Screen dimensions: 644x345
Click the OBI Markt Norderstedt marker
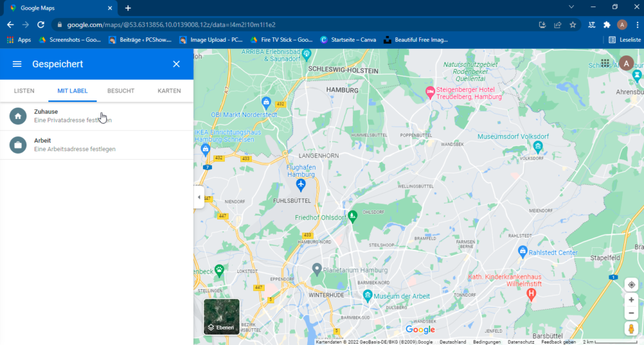point(266,102)
